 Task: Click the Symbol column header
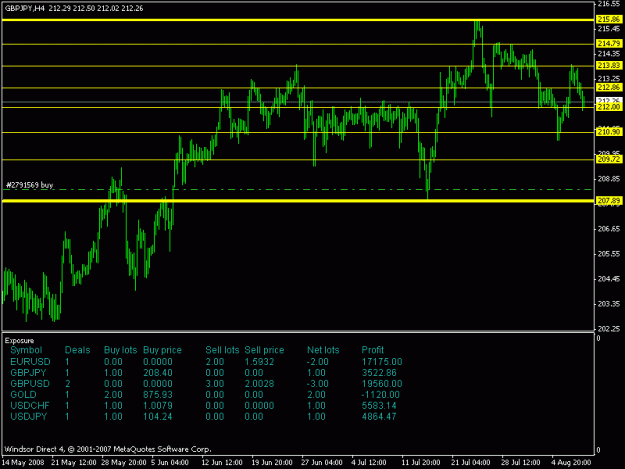click(x=26, y=350)
